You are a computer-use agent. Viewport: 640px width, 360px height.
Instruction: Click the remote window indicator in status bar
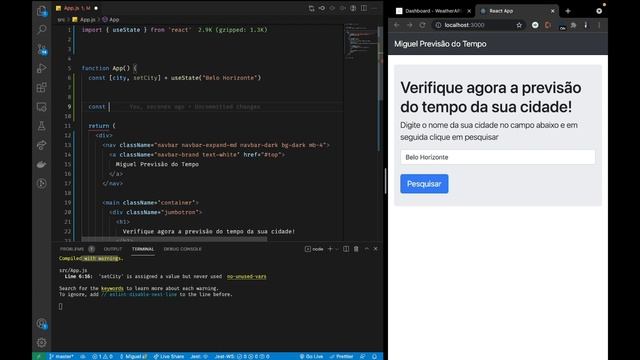[x=39, y=356]
